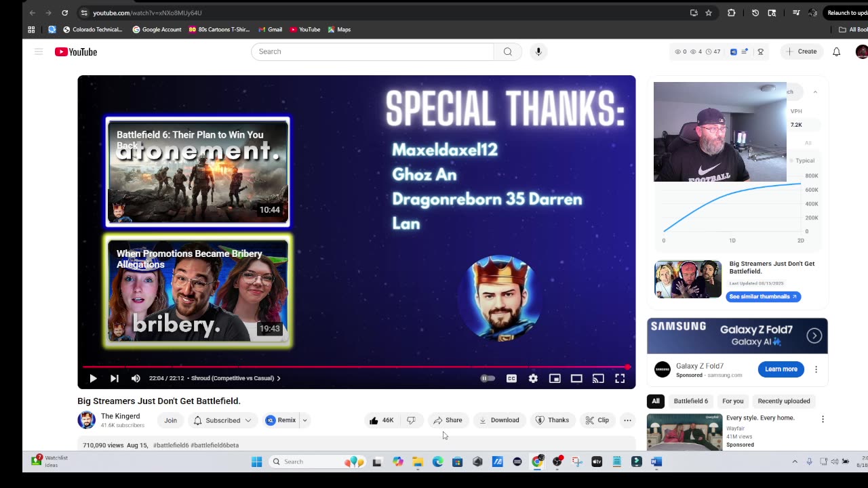Image resolution: width=868 pixels, height=488 pixels.
Task: Create a Clip scissors button
Action: coord(597,420)
